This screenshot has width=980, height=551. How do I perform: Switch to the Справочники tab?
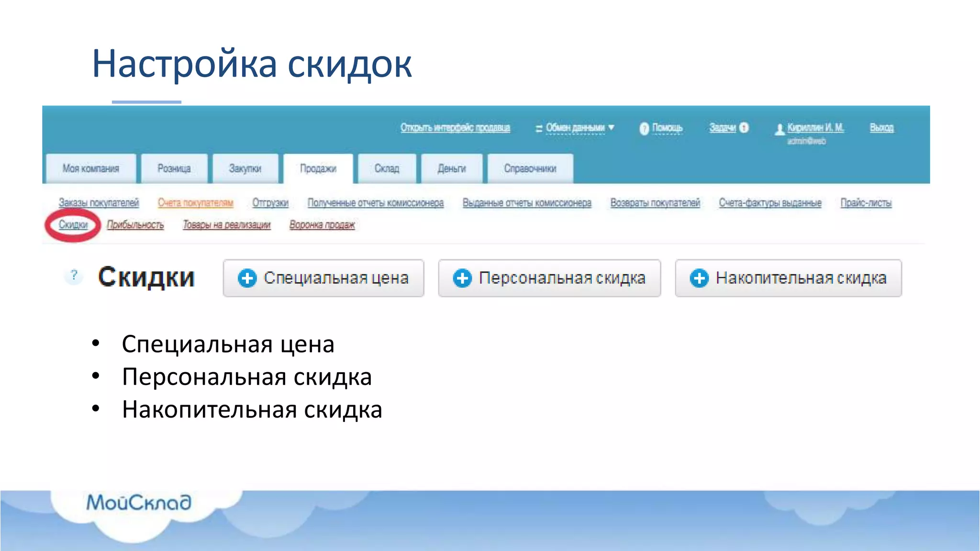coord(530,168)
